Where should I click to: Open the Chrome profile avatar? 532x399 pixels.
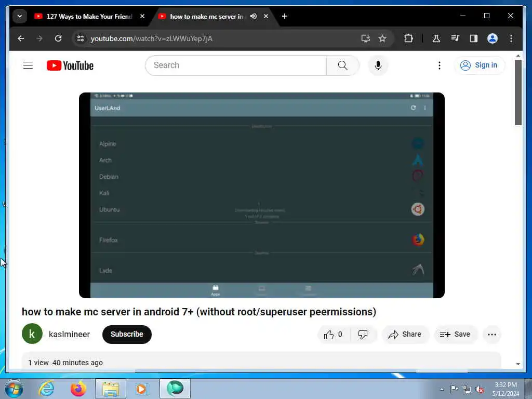(x=493, y=38)
